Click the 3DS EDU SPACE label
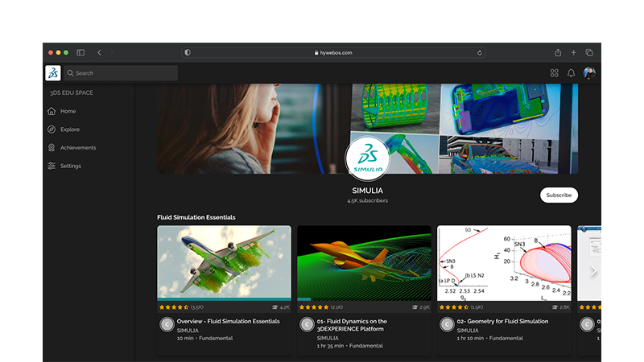 tap(71, 93)
